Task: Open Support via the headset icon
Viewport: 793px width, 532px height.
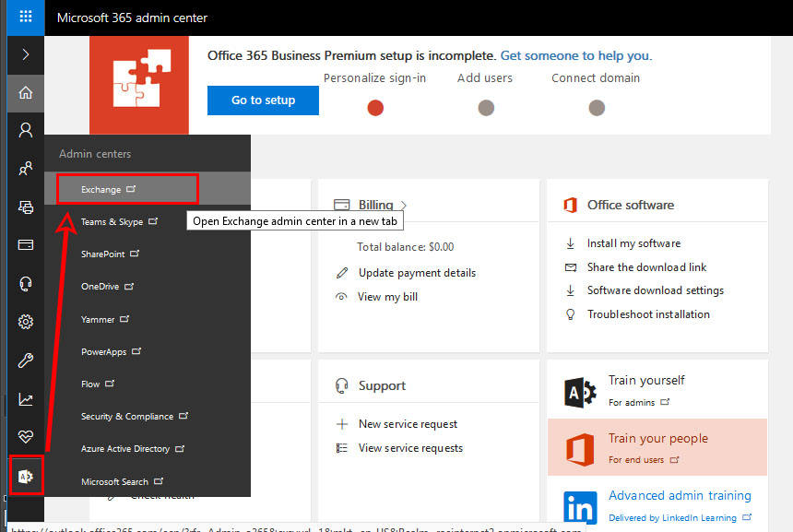Action: pos(25,283)
